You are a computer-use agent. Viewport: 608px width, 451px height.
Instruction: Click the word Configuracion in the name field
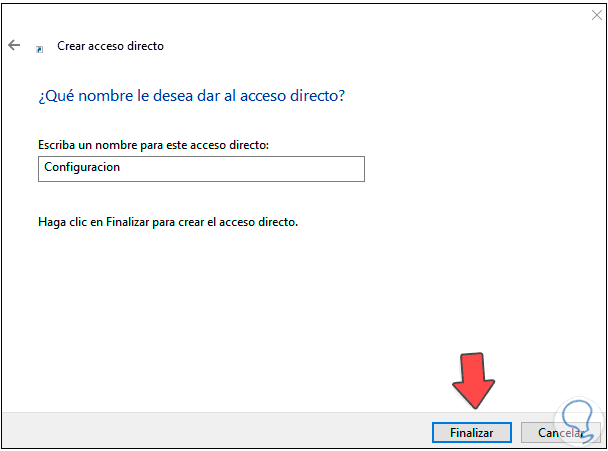[81, 168]
